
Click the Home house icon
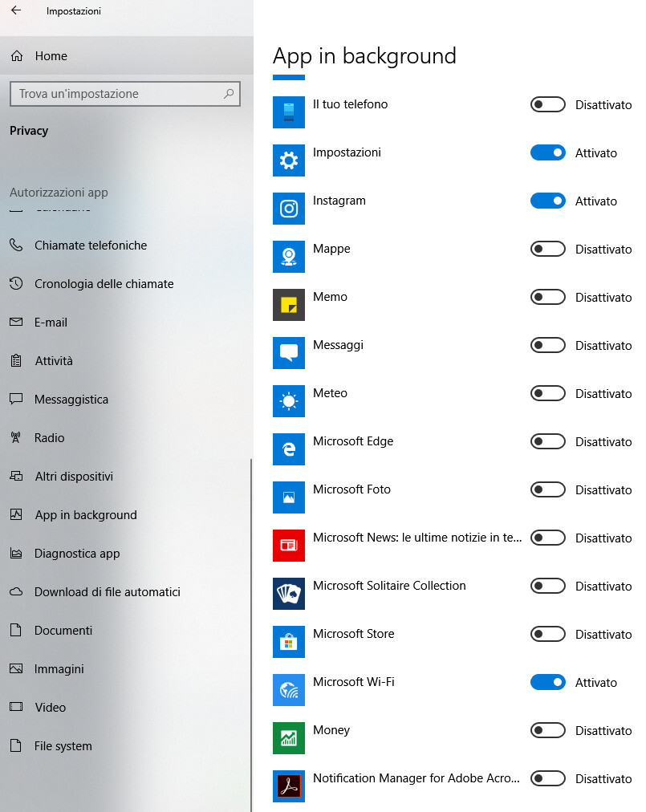point(17,56)
